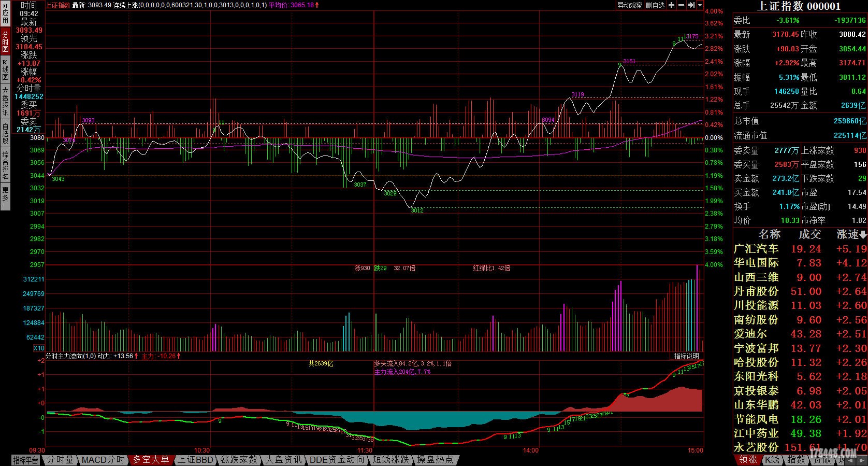Click the 名称 column header

pyautogui.click(x=769, y=235)
